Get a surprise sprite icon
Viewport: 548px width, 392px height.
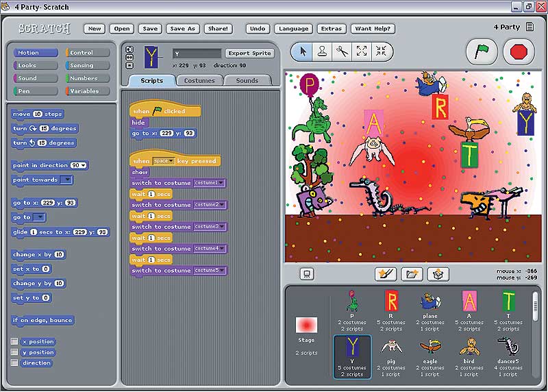click(x=438, y=274)
